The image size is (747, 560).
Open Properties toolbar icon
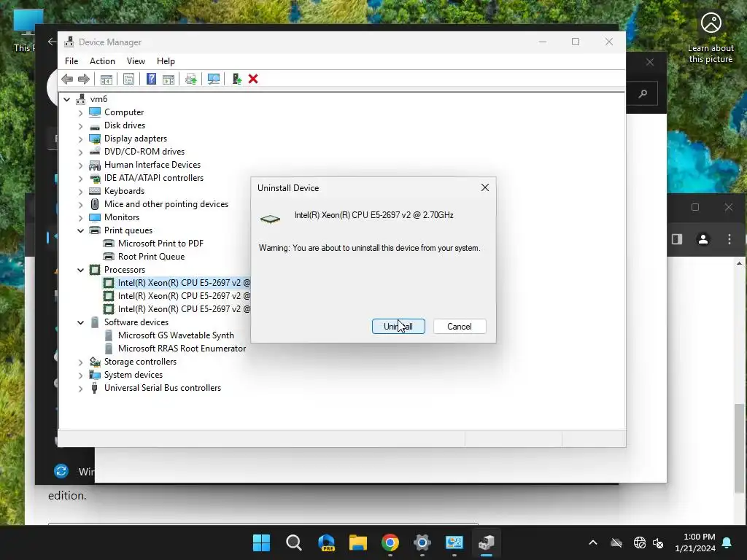pos(128,79)
